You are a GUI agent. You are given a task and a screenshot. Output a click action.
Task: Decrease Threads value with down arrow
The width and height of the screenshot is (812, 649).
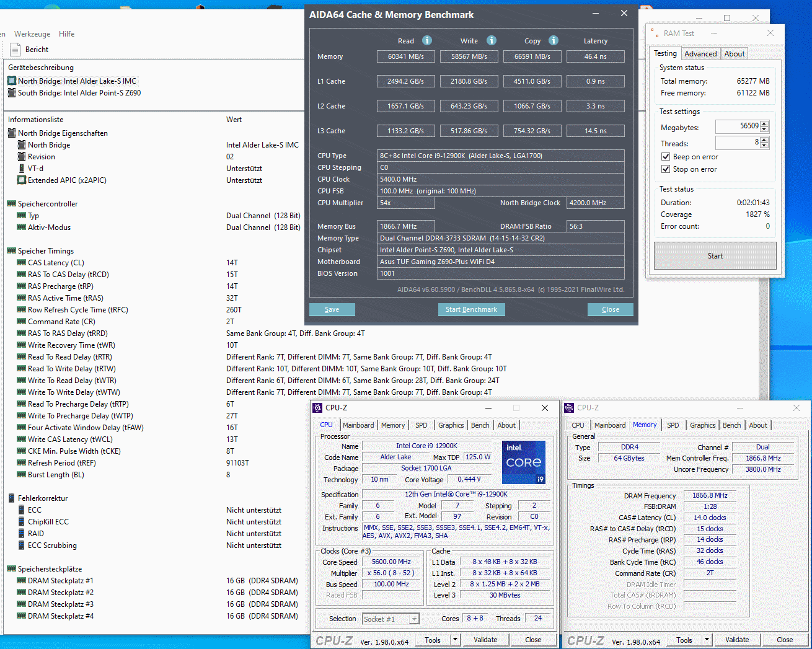point(764,146)
